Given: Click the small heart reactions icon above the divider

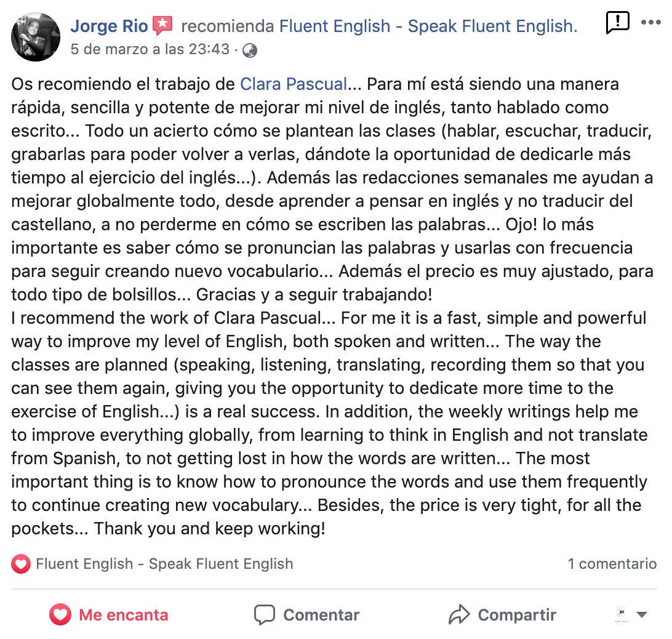Looking at the screenshot, I should (20, 564).
